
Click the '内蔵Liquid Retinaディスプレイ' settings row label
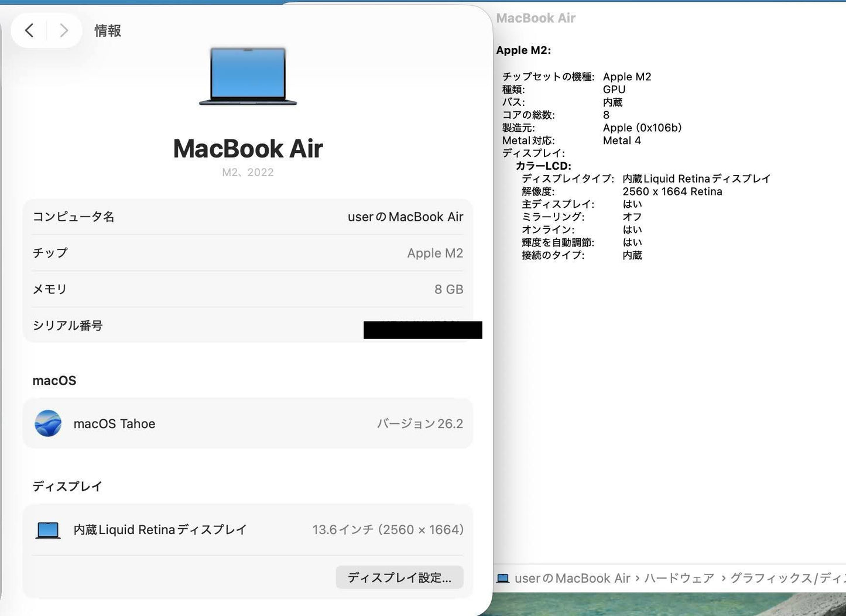click(x=160, y=530)
